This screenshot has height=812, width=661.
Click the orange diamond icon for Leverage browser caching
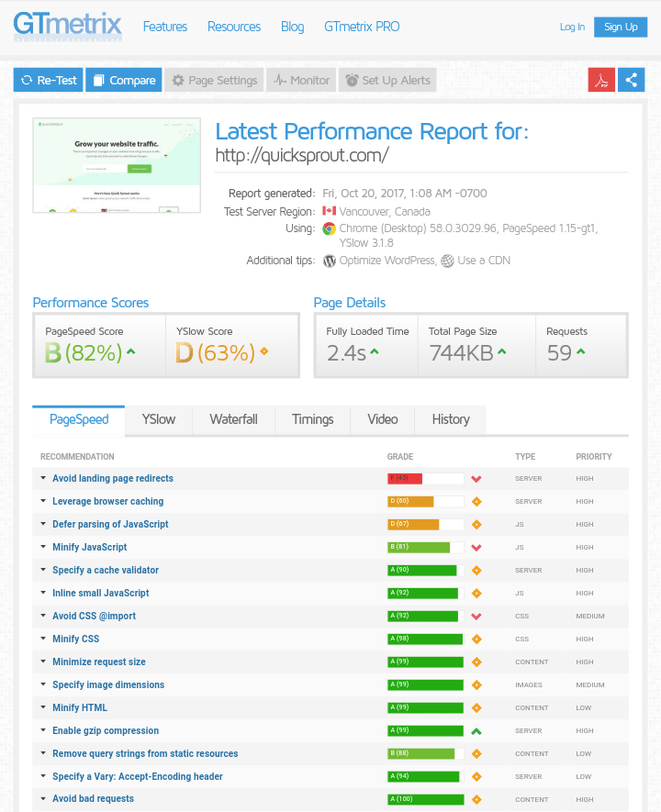pyautogui.click(x=476, y=502)
